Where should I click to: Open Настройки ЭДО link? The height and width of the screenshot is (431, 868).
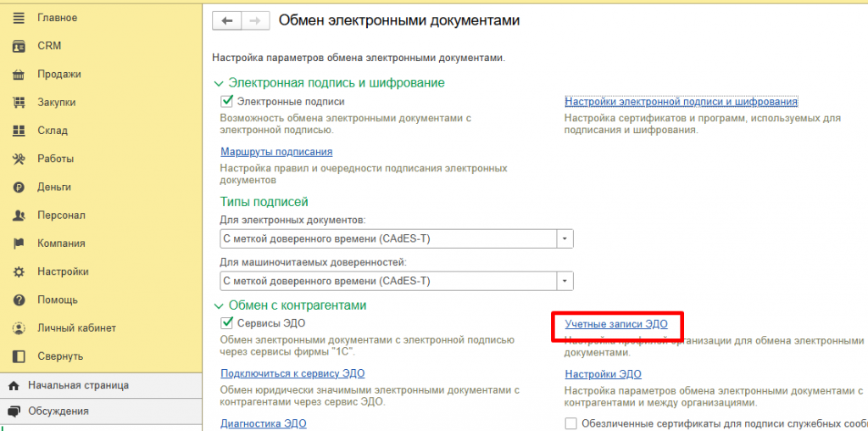point(603,374)
